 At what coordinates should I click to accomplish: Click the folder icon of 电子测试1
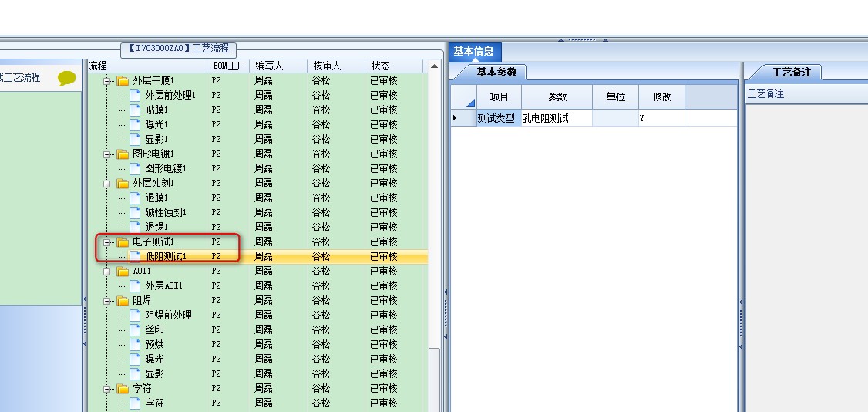(123, 242)
